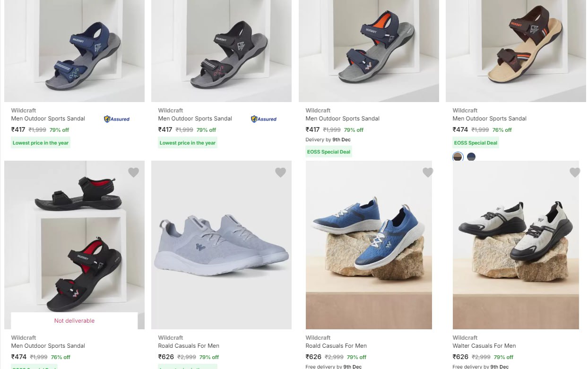Open sandal image with orange inner lining
The image size is (588, 369).
(369, 51)
